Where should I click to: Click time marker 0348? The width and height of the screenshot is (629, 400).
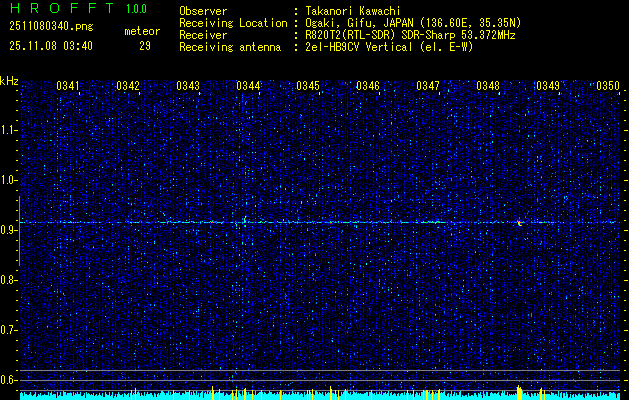(x=488, y=86)
